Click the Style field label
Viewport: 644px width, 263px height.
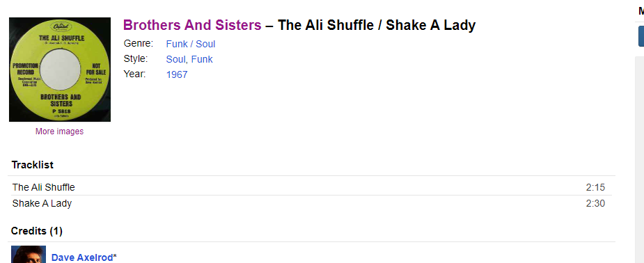coord(136,58)
